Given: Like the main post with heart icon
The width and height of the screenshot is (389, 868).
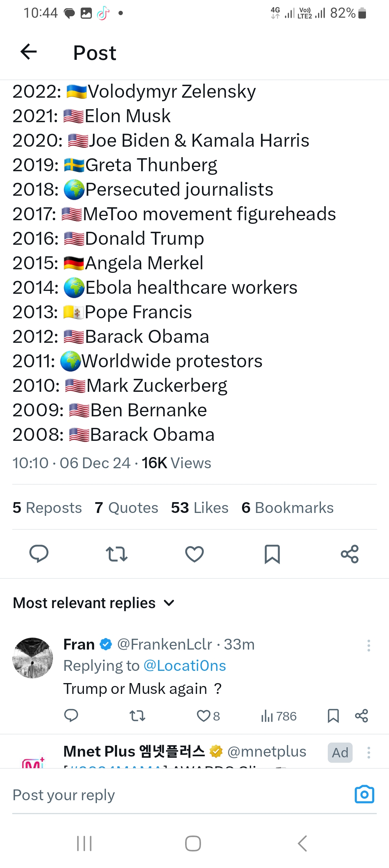Looking at the screenshot, I should (194, 554).
